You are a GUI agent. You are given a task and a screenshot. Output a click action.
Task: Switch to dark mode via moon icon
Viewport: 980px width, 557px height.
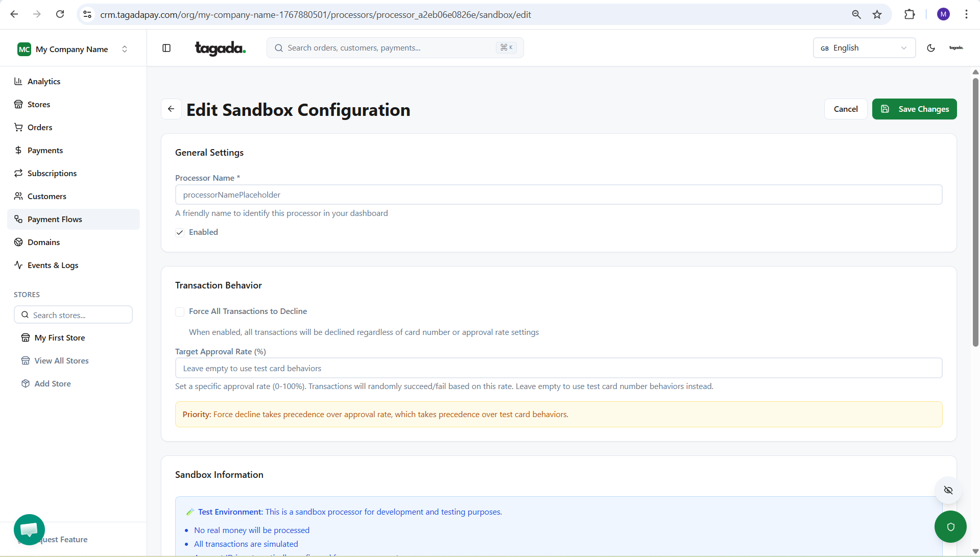click(930, 48)
